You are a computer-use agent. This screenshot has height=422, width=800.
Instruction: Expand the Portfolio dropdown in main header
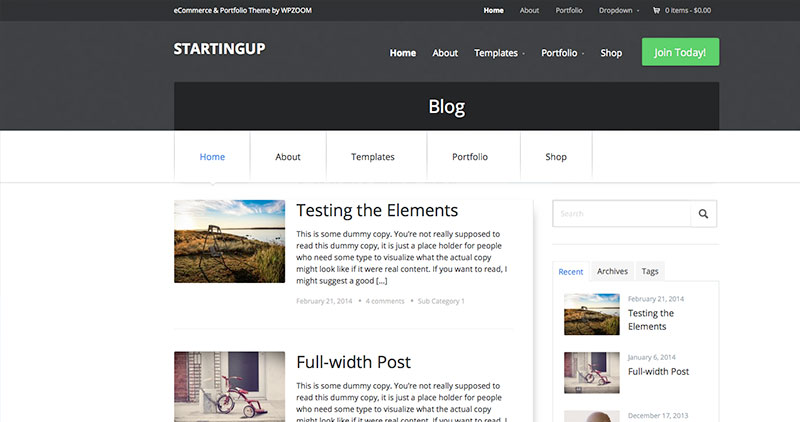pos(562,53)
